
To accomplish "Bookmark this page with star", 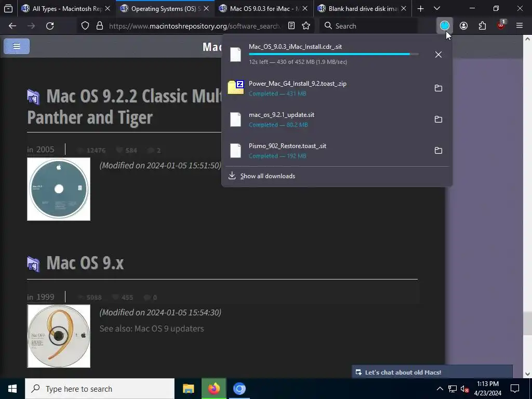I will click(x=306, y=26).
